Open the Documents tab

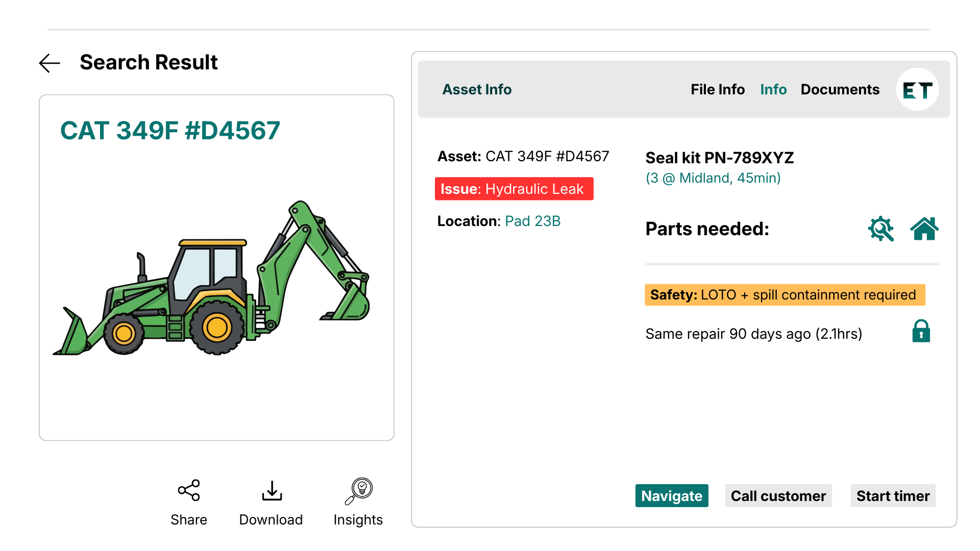click(840, 90)
